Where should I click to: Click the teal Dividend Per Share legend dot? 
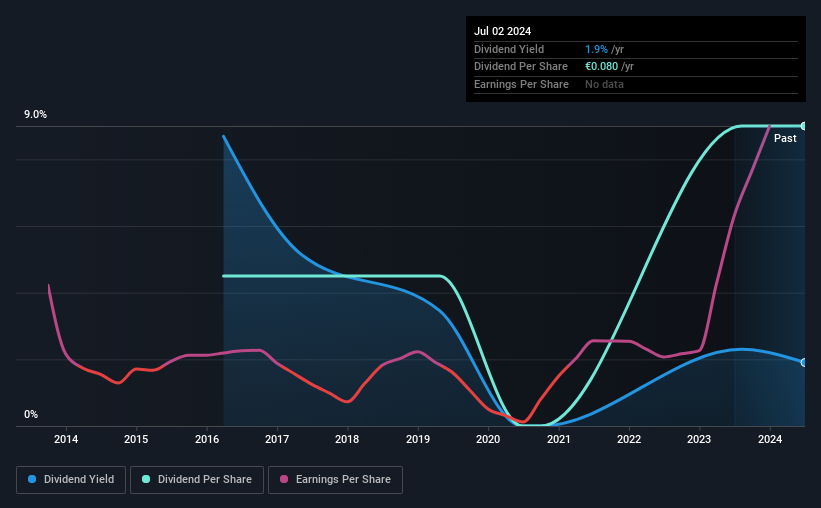146,479
